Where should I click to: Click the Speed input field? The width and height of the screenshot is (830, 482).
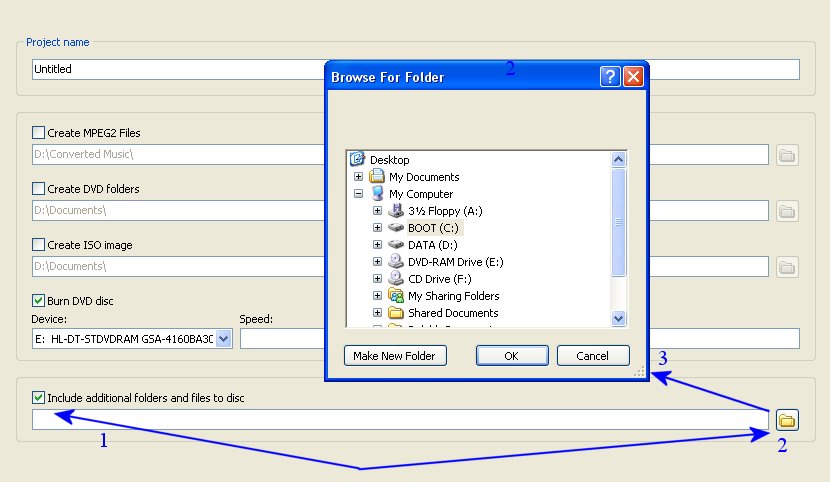pos(519,339)
